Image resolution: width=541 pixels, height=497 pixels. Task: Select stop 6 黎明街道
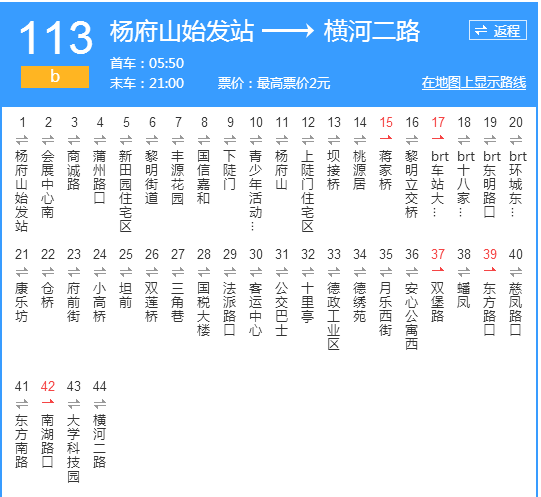point(152,177)
